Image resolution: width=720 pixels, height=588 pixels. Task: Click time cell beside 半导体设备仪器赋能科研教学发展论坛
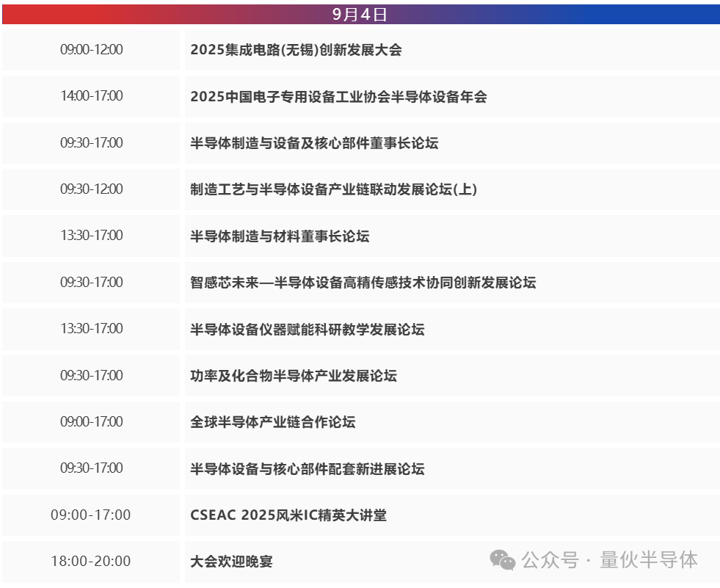[92, 328]
